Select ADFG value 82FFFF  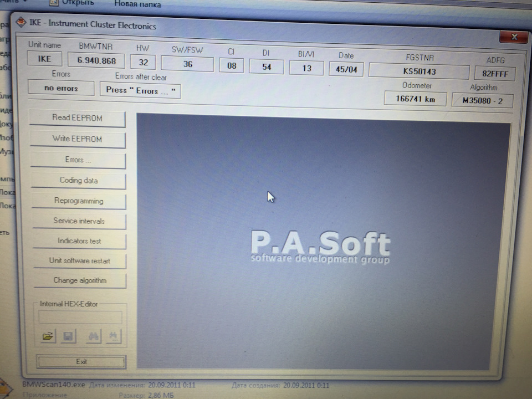495,74
